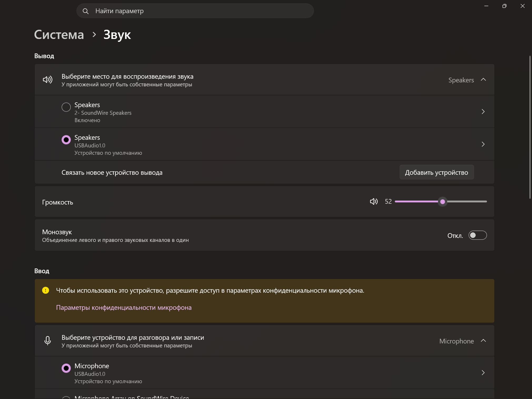This screenshot has width=532, height=399.
Task: Select USBAudio1.0 Microphone radio button
Action: (x=66, y=368)
